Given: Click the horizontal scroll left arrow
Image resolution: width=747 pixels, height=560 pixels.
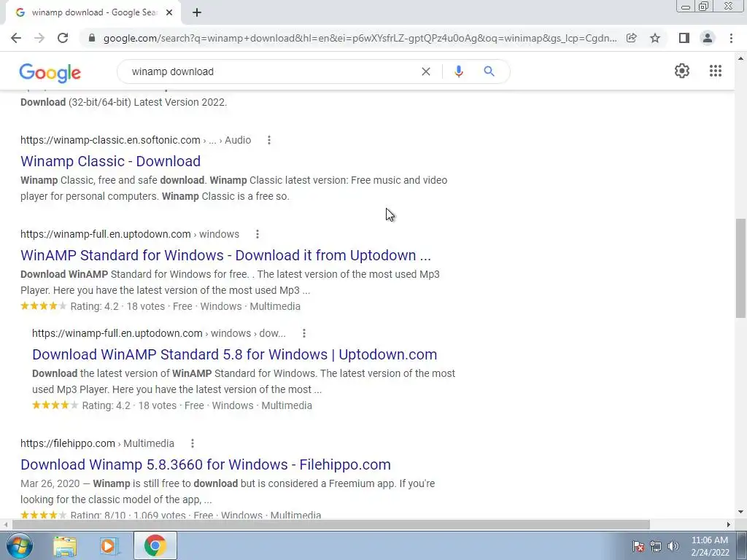Looking at the screenshot, I should tap(5, 524).
